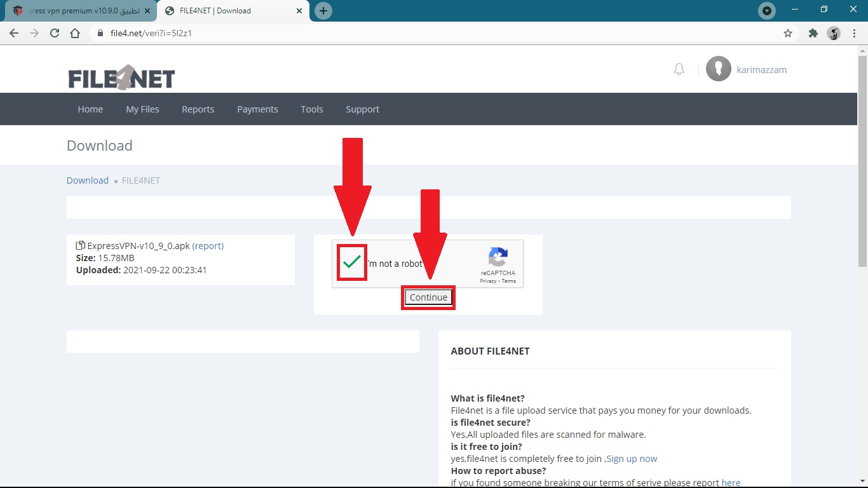The width and height of the screenshot is (868, 488).
Task: Open new browser tab
Action: point(323,11)
